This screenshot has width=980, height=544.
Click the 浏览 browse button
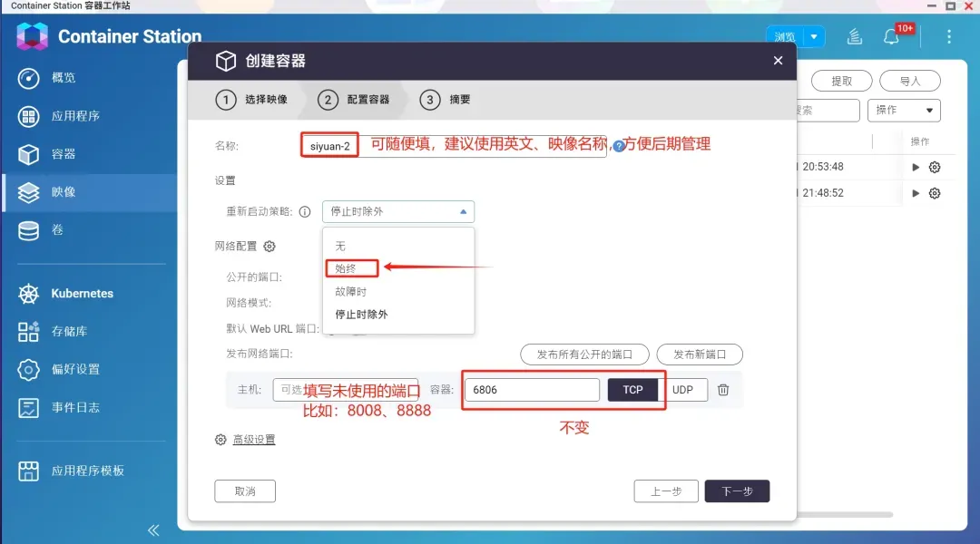point(784,37)
